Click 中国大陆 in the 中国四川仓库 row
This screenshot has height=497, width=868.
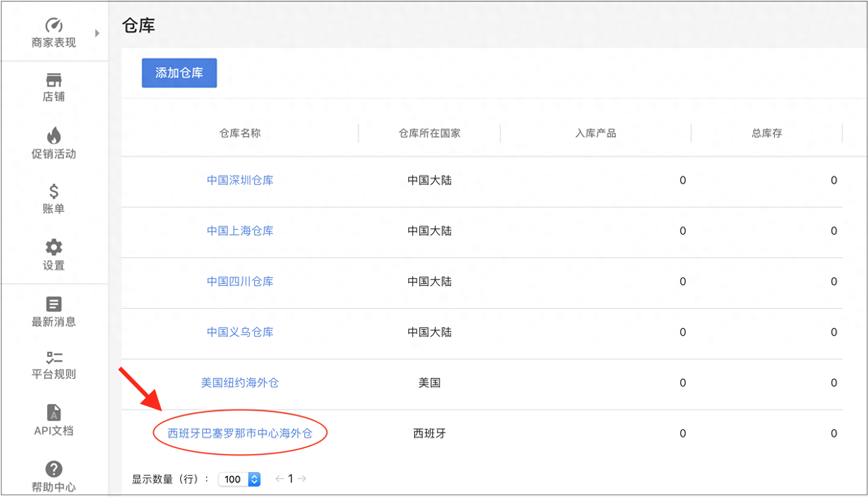[430, 281]
